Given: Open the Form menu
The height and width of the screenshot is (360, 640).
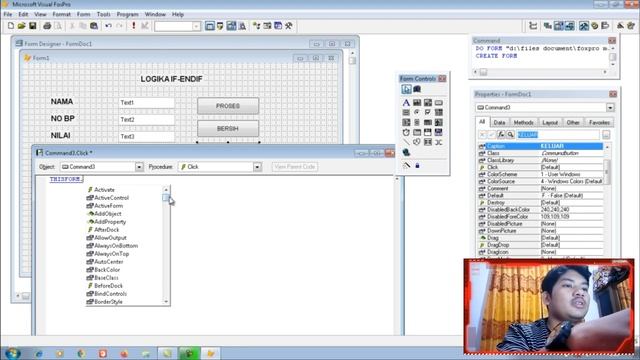Looking at the screenshot, I should (84, 14).
